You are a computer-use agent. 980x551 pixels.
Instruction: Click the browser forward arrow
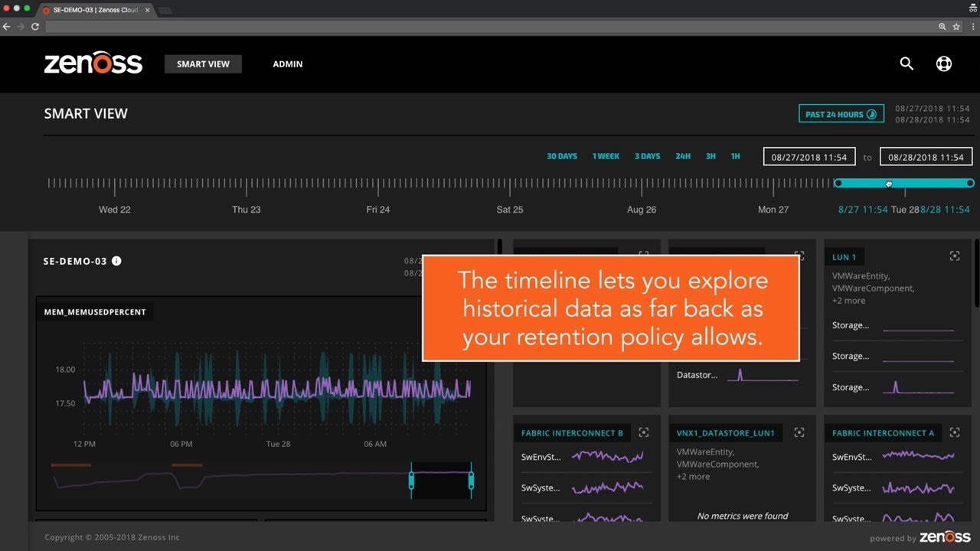click(x=21, y=26)
